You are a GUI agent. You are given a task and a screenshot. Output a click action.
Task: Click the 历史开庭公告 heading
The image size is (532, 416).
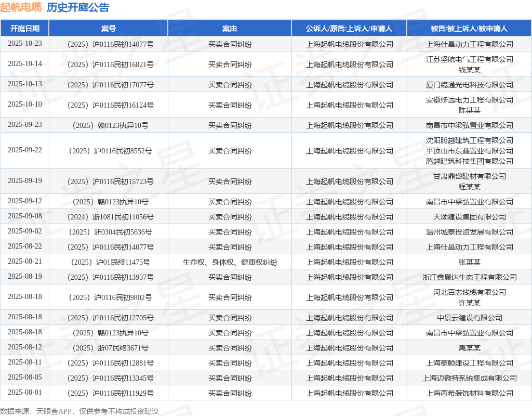(78, 7)
